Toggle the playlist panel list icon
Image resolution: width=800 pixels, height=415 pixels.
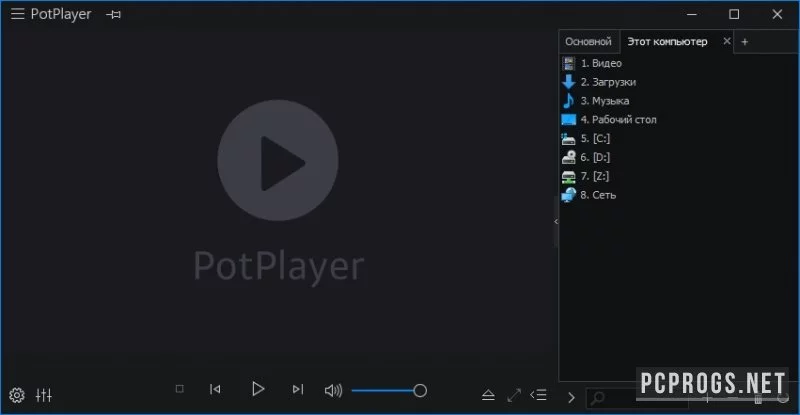(538, 395)
